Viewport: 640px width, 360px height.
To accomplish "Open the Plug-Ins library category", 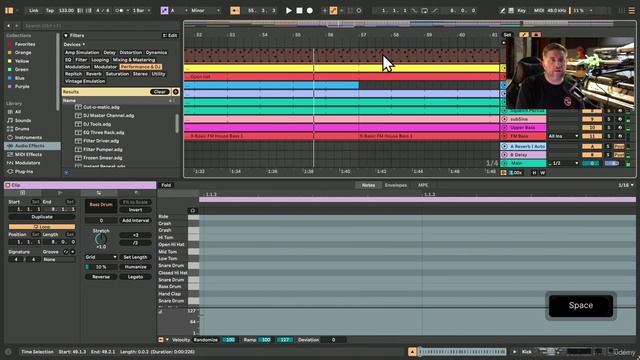I will coord(24,171).
